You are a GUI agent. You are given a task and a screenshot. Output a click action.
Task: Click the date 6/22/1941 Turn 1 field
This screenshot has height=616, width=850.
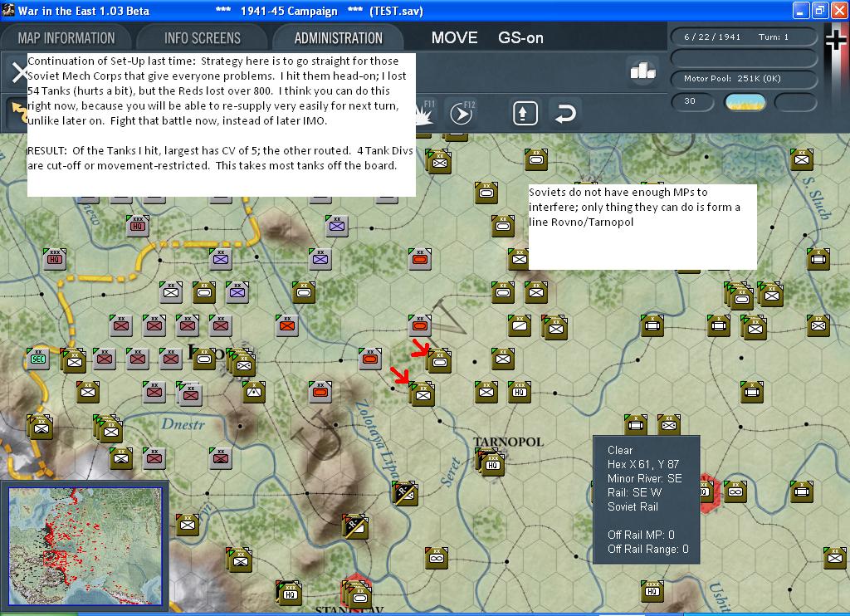743,37
